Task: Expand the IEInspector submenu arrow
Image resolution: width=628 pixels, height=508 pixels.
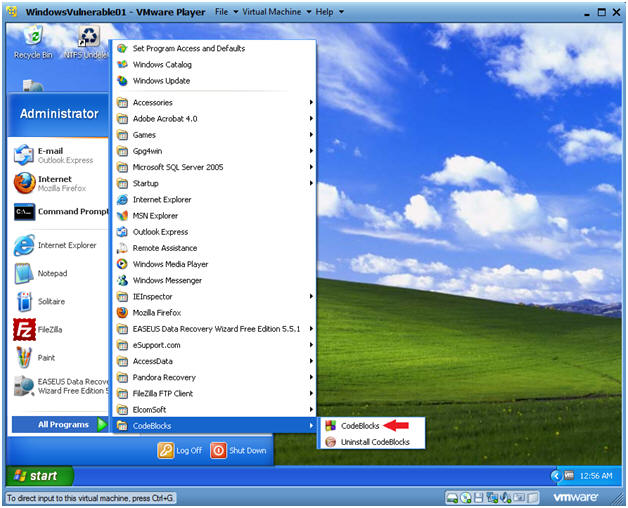Action: (x=311, y=296)
